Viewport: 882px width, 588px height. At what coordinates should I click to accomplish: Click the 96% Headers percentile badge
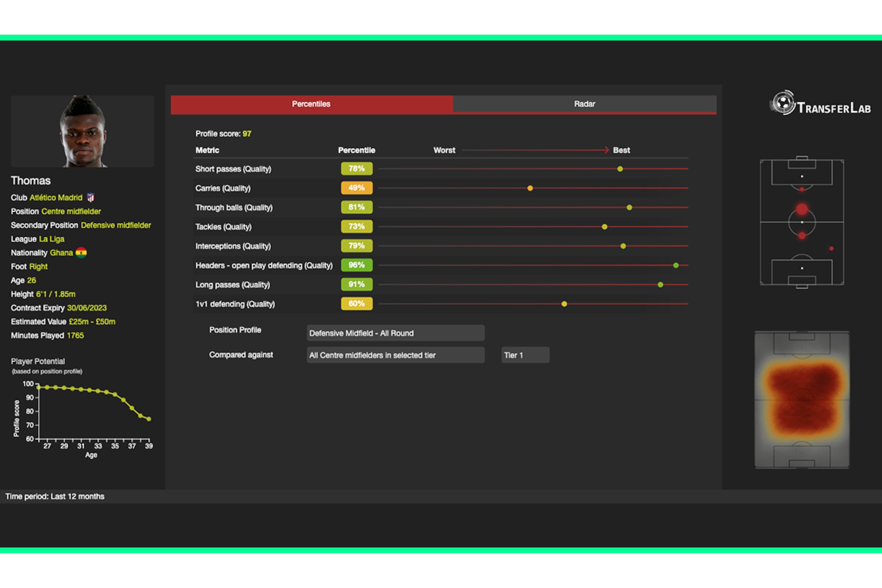(357, 265)
